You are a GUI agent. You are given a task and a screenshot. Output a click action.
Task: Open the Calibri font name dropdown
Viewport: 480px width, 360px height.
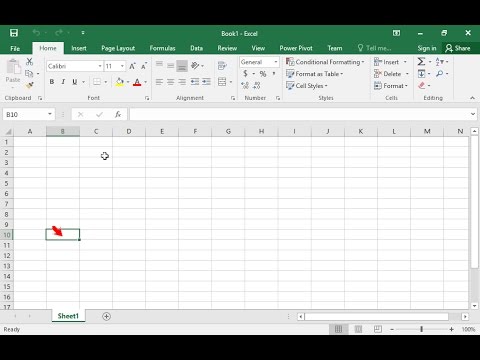(100, 66)
